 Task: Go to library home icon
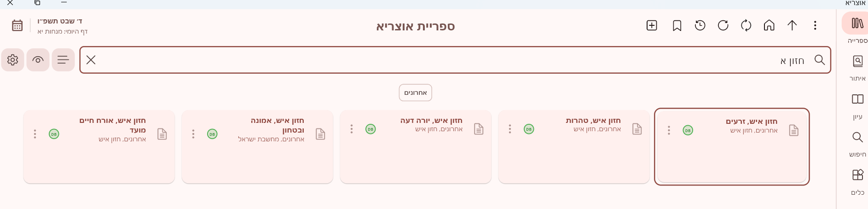point(769,25)
